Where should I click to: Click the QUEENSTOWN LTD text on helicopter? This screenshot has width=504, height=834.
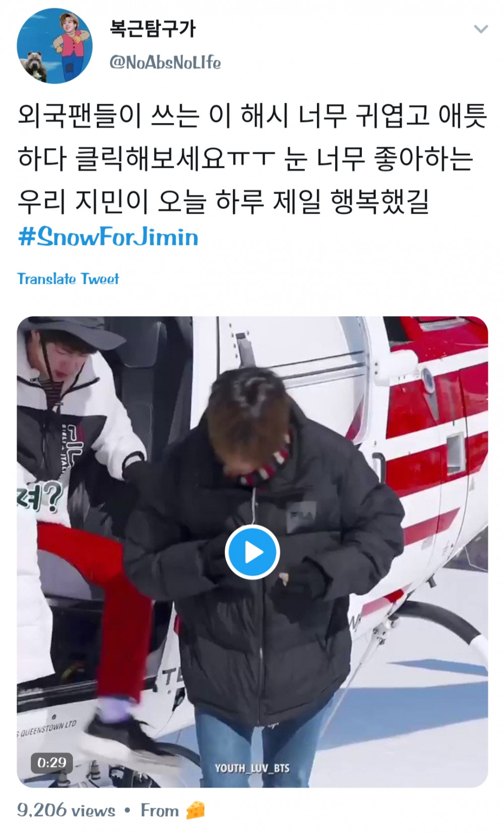coord(48,729)
